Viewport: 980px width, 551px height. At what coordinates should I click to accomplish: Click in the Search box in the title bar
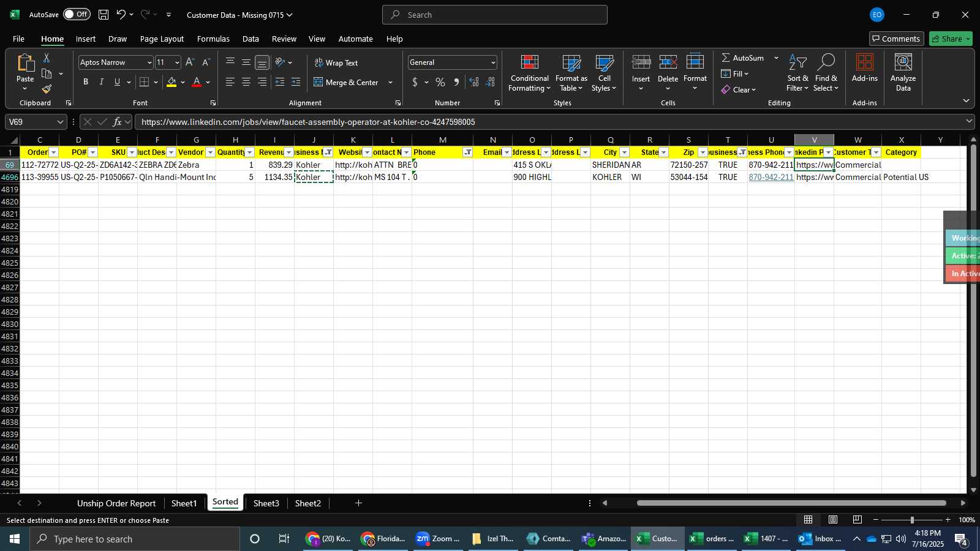(495, 15)
